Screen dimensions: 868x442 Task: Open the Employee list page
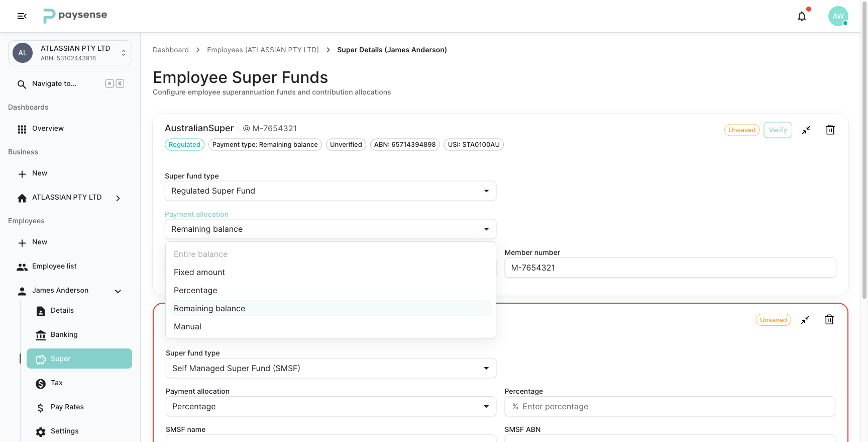(x=70, y=267)
